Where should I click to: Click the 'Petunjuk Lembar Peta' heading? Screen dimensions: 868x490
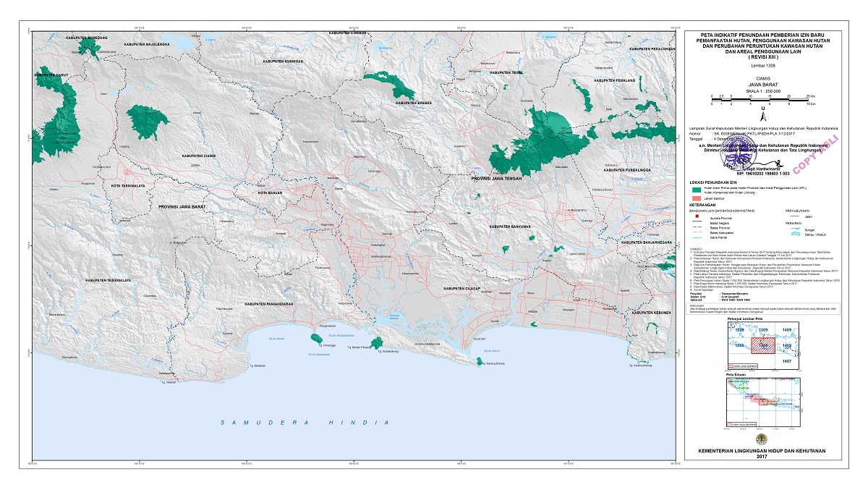tap(745, 318)
